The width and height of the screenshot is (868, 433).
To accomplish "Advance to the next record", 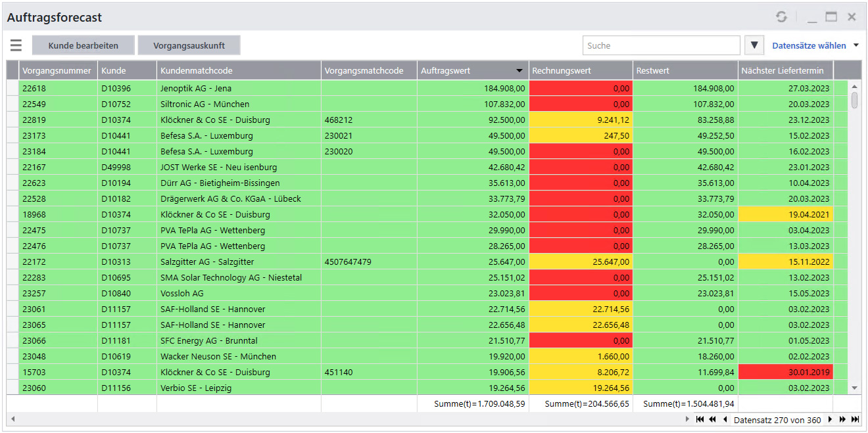I will (830, 419).
